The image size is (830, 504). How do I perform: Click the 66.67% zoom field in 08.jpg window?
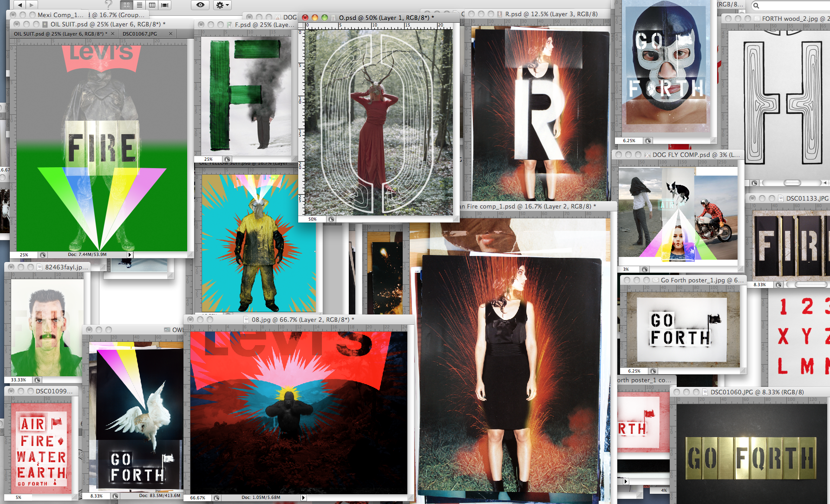tap(198, 497)
